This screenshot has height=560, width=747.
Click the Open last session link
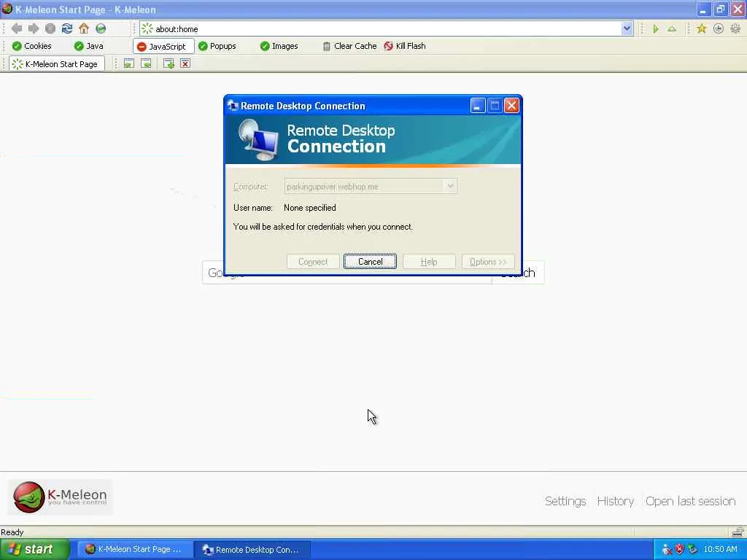pyautogui.click(x=690, y=501)
